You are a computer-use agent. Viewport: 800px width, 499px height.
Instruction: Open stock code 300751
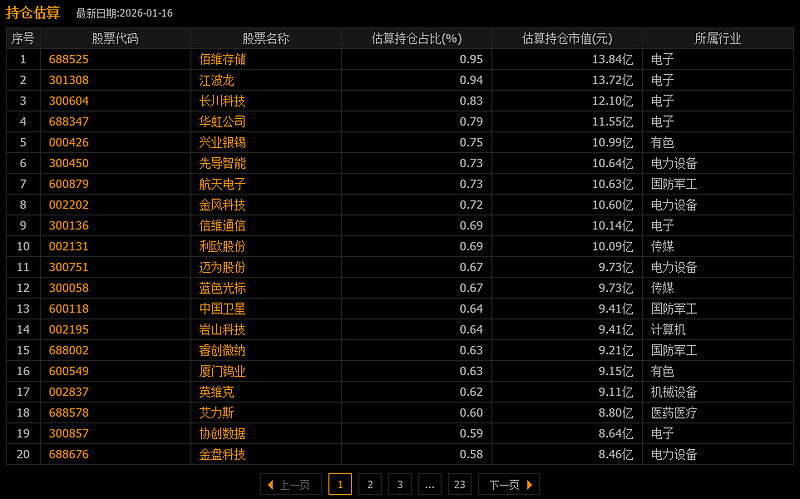click(69, 267)
